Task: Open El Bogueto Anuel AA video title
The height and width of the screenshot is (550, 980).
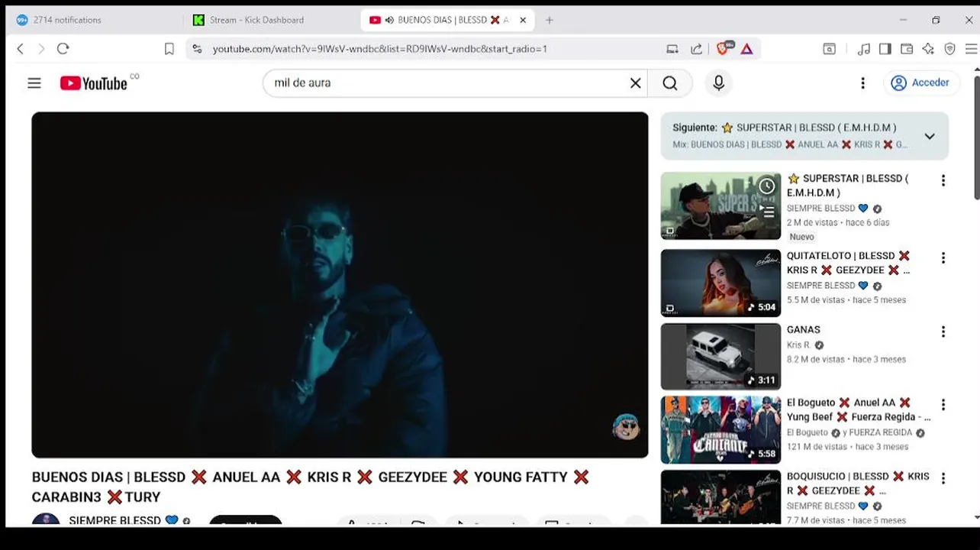Action: point(859,409)
